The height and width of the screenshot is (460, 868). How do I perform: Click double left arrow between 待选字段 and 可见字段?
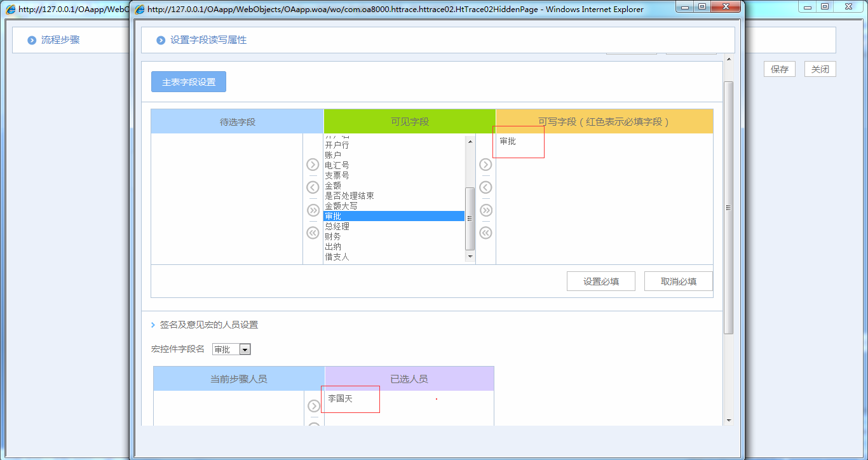[313, 233]
